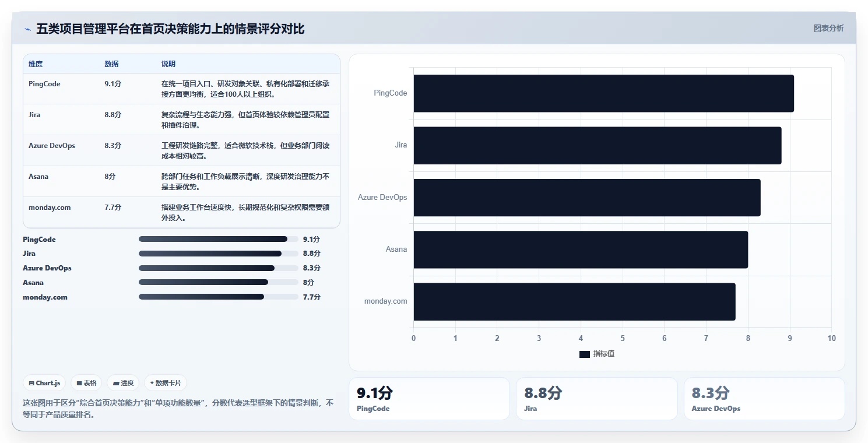
Task: Click the 数据 column header
Action: (111, 64)
